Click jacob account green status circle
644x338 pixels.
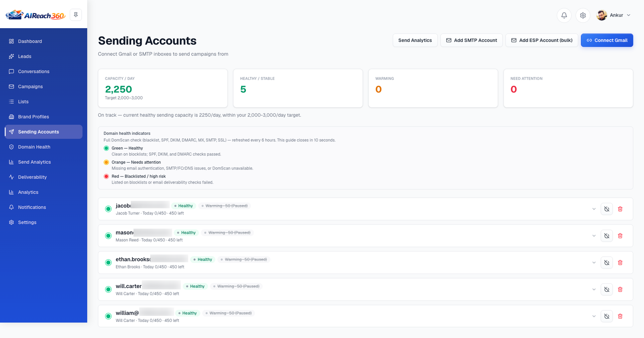pos(108,209)
